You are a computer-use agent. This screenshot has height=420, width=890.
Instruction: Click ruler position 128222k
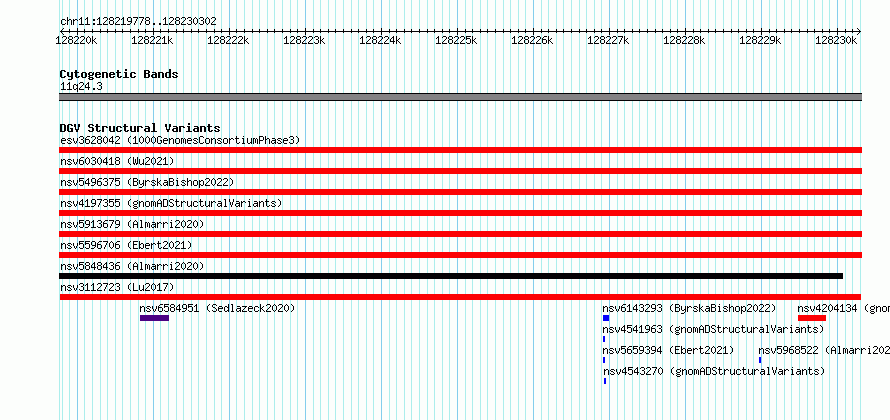pos(229,40)
